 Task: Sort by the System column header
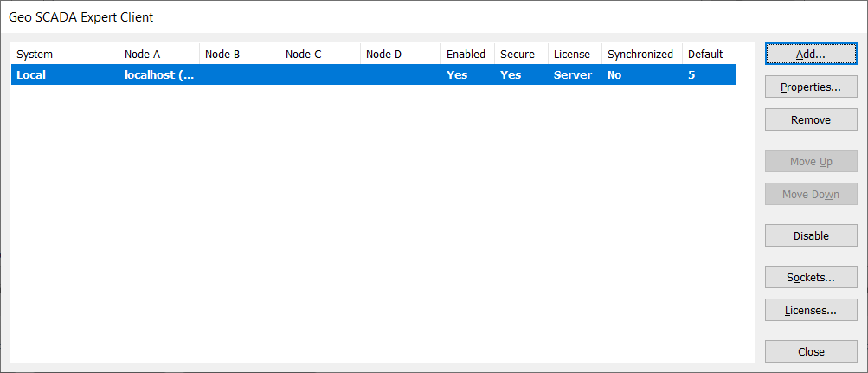(64, 54)
